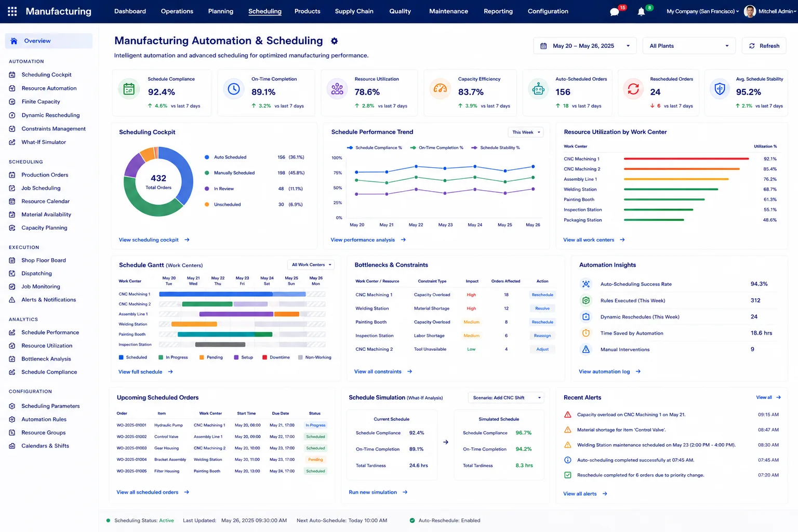Screen dimensions: 798x532
Task: Open the Supply Chain menu
Action: coord(354,11)
